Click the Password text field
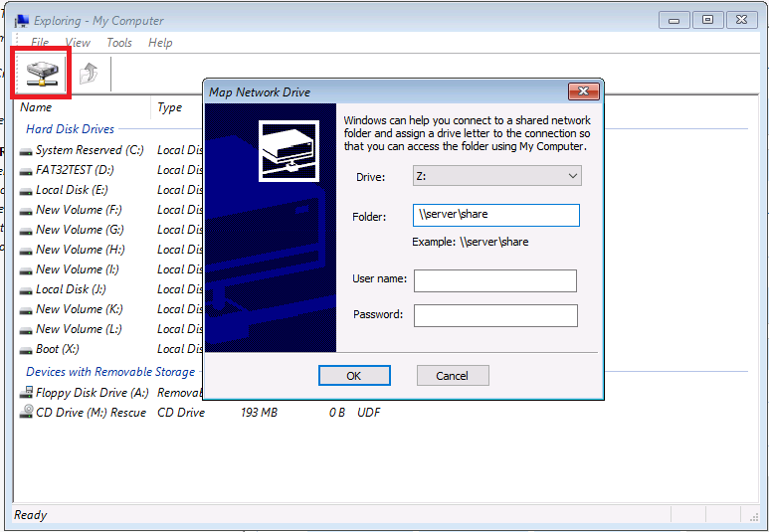 click(x=495, y=315)
